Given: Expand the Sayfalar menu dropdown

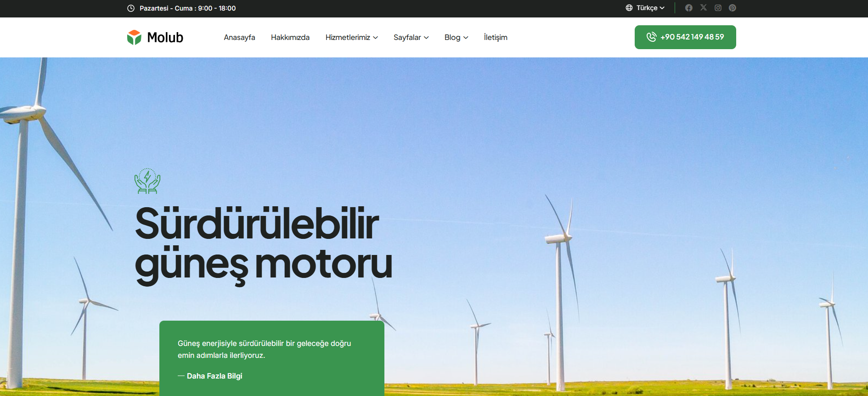Looking at the screenshot, I should [411, 37].
